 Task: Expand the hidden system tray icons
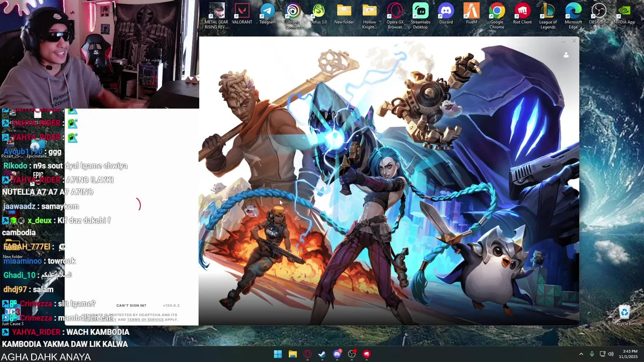pos(581,354)
